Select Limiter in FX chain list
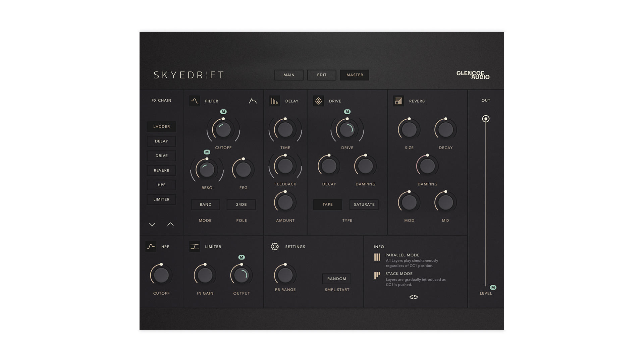This screenshot has width=644, height=362. point(161,199)
